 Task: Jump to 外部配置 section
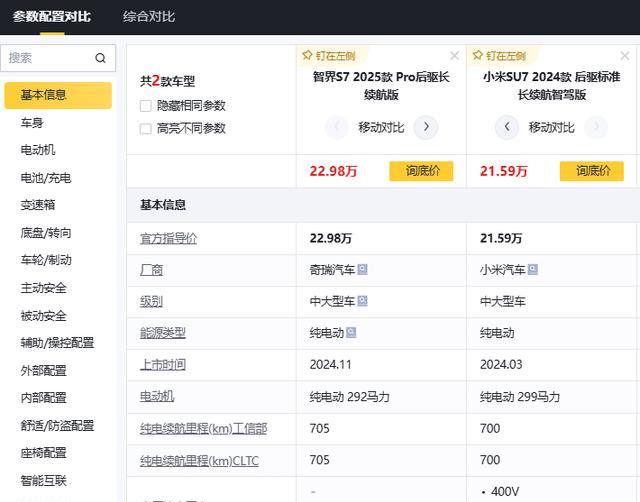pyautogui.click(x=43, y=371)
